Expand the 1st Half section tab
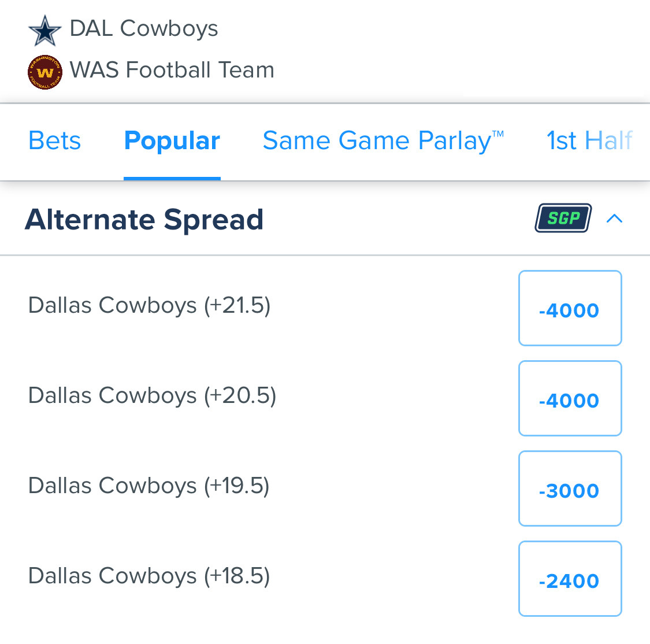Image resolution: width=650 pixels, height=644 pixels. (589, 140)
